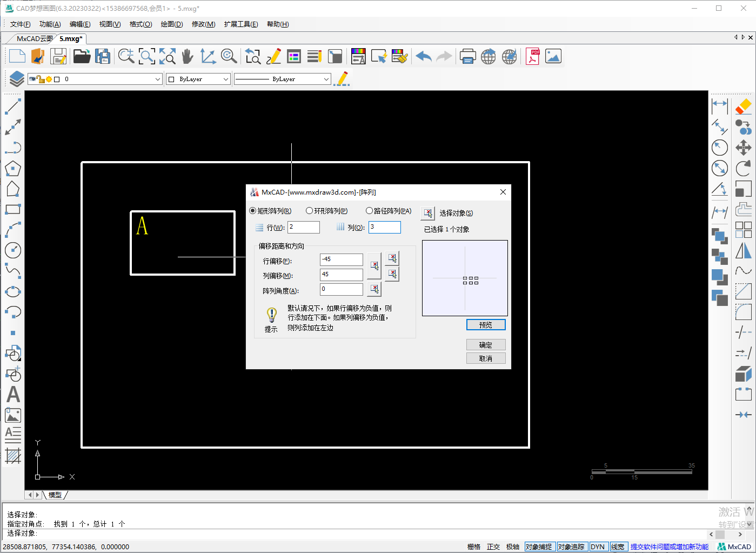This screenshot has height=553, width=756.
Task: Click the rotate tool in right toolbar
Action: tap(743, 168)
